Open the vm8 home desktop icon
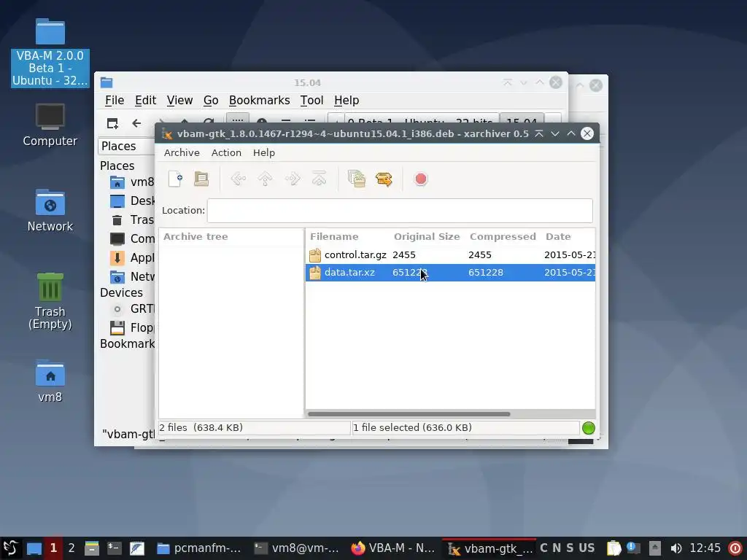This screenshot has height=560, width=747. (50, 381)
